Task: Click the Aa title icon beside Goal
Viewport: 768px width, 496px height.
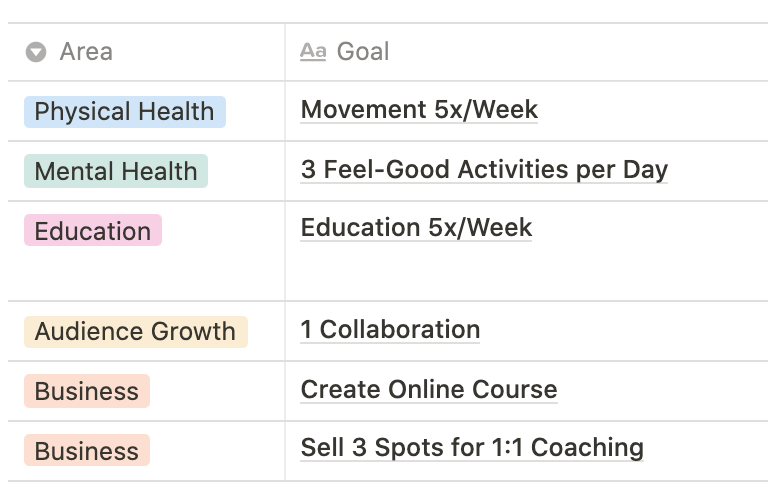Action: [x=313, y=51]
